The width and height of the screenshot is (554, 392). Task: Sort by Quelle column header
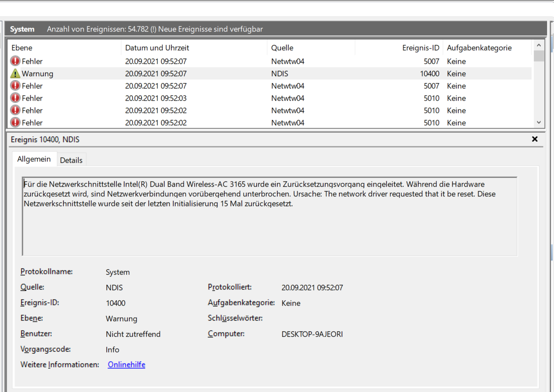tap(311, 48)
